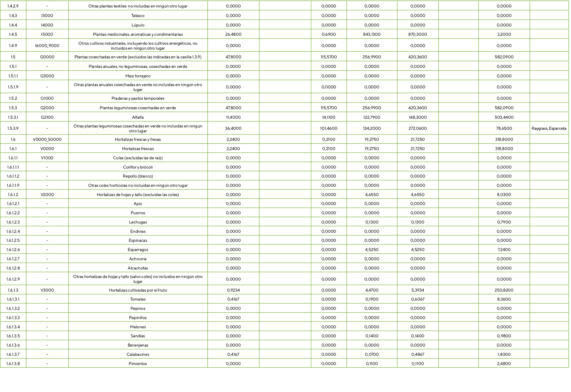This screenshot has width=571, height=392.
Task: Select the Coliflor y brócoli cell
Action: (138, 167)
